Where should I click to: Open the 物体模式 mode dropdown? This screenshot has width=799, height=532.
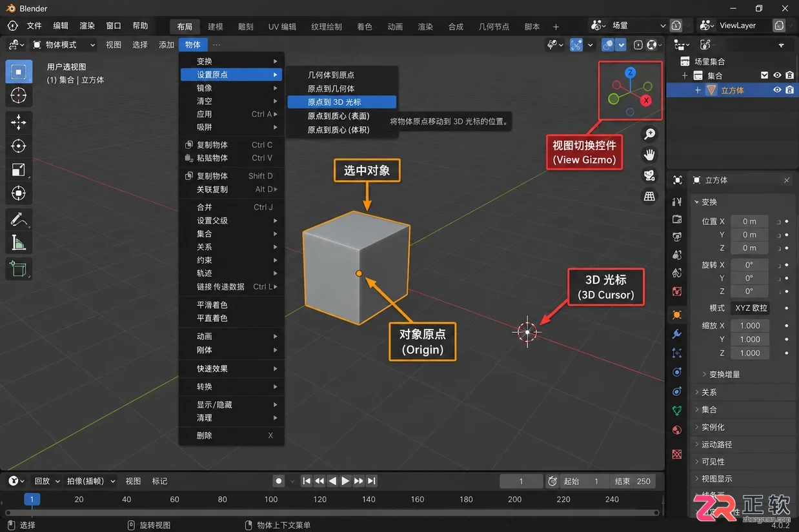click(64, 44)
